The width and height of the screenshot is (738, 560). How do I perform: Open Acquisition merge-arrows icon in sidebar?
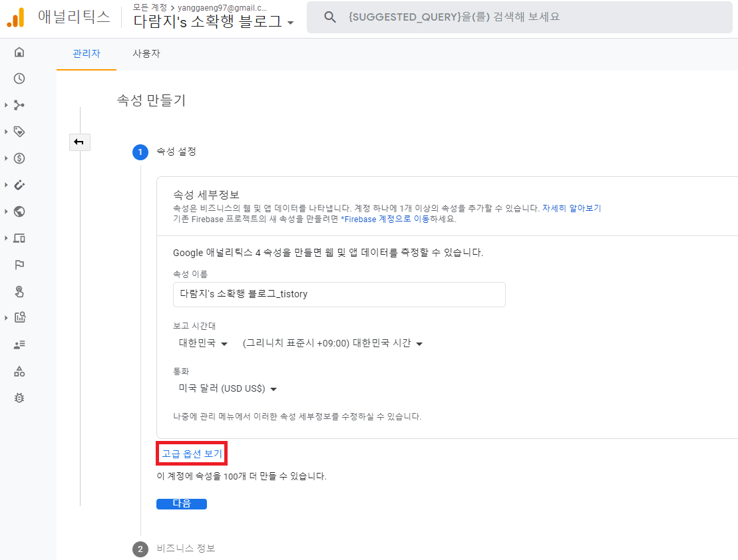click(x=19, y=105)
